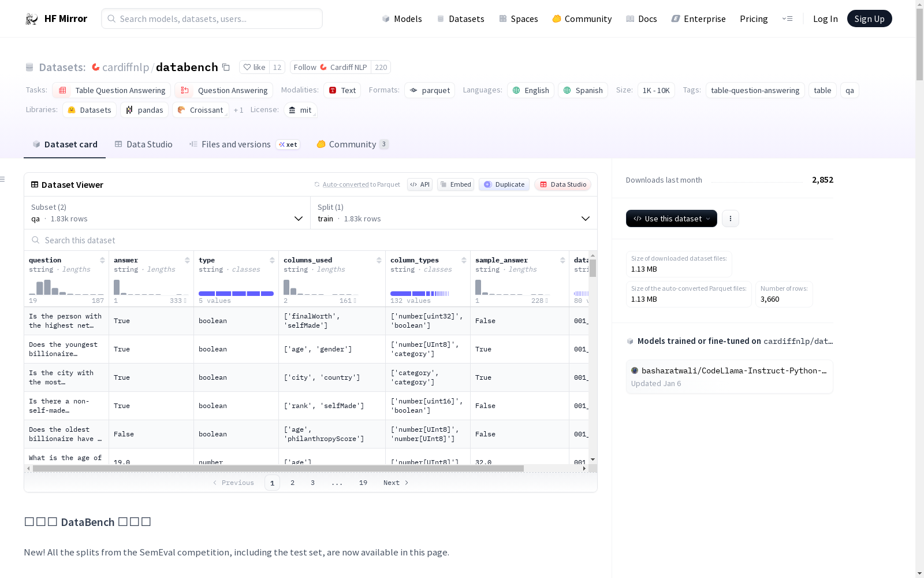This screenshot has height=578, width=924.
Task: Select the 1K - 10K size tag
Action: click(656, 91)
